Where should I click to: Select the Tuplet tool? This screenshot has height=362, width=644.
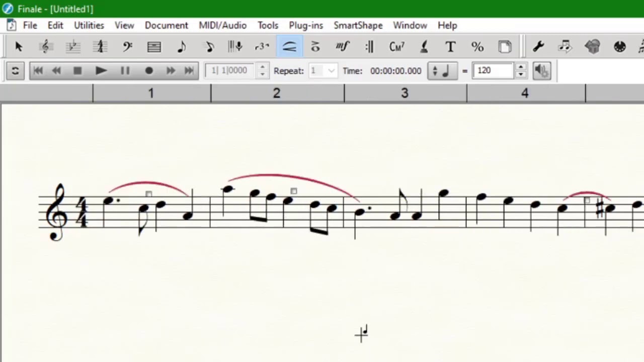pos(262,47)
